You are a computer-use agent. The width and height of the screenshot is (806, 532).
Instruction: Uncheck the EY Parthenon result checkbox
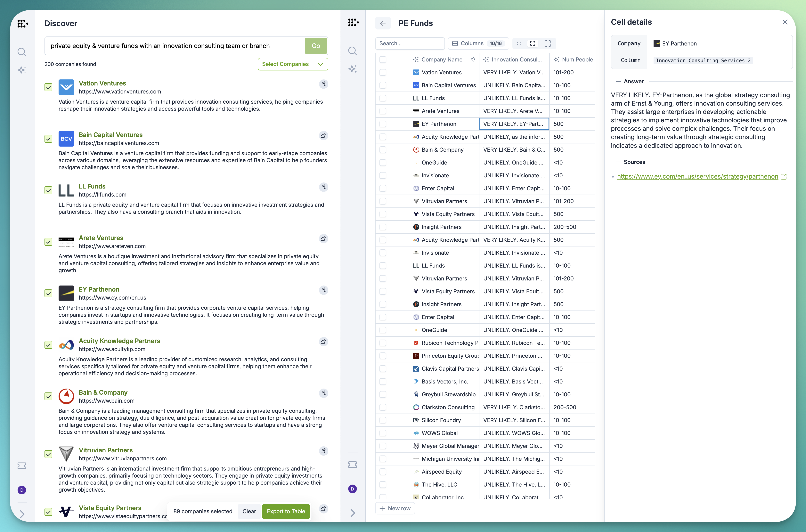49,294
